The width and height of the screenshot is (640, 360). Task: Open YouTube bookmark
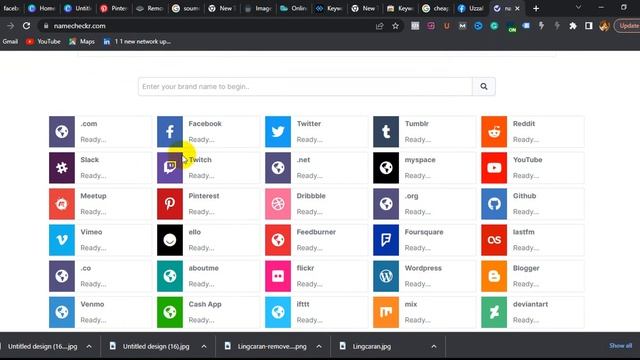click(x=43, y=41)
